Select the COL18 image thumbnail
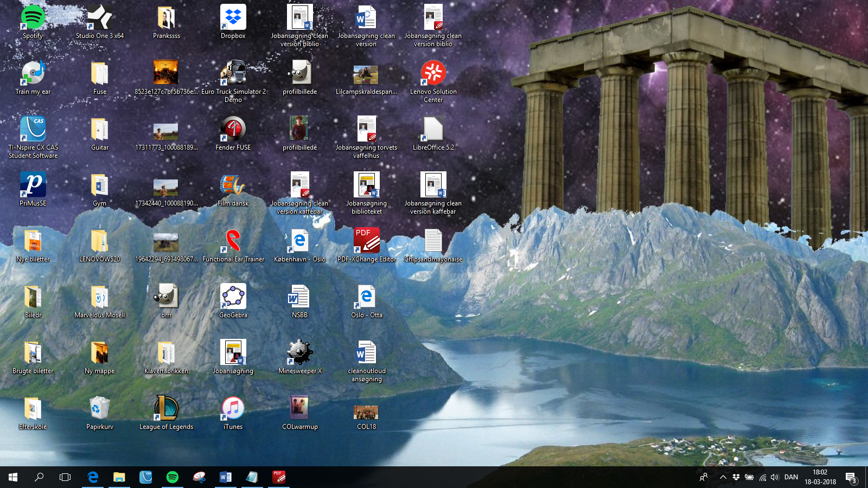The height and width of the screenshot is (488, 868). click(x=366, y=412)
